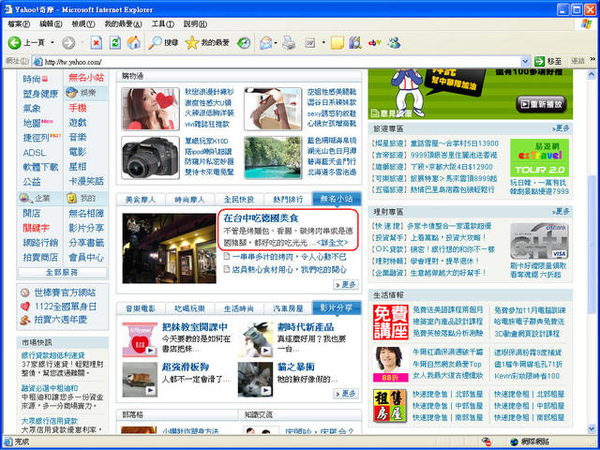Image resolution: width=600 pixels, height=450 pixels.
Task: Switch to the 生活時尚 tab
Action: click(239, 308)
